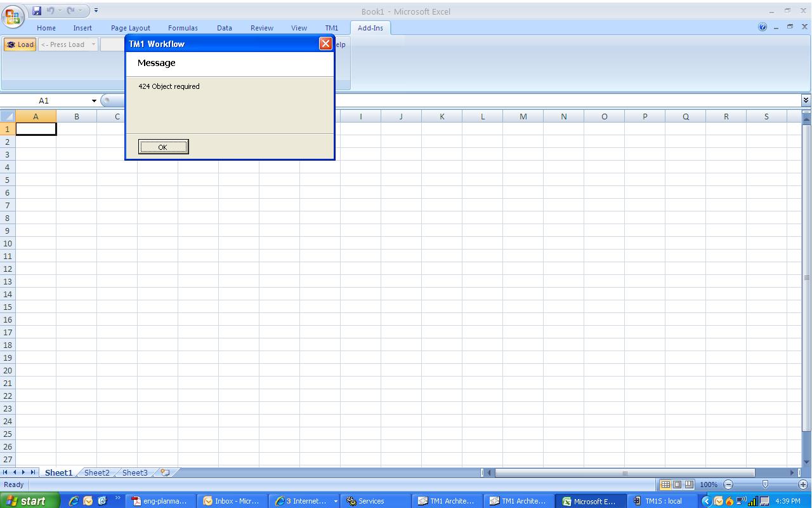Go to last sheet tab arrow

pos(33,472)
